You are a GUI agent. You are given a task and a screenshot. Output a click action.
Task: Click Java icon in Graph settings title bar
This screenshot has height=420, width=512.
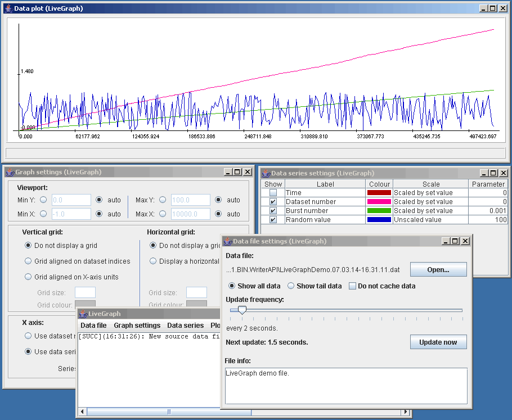[x=10, y=172]
